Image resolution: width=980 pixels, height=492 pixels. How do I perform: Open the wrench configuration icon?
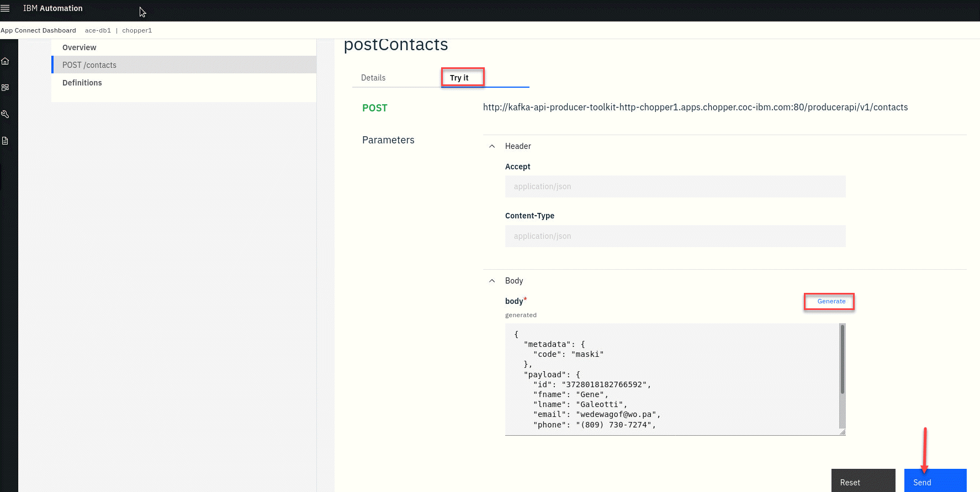(x=6, y=114)
